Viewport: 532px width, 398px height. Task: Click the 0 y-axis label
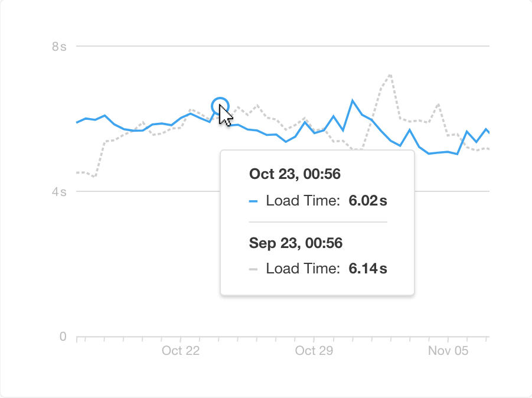[63, 337]
